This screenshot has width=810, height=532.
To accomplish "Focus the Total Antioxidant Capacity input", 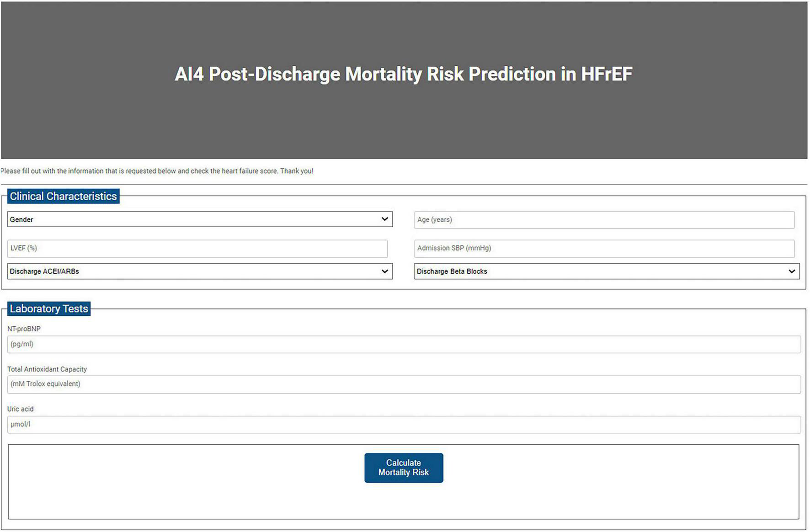I will click(404, 384).
